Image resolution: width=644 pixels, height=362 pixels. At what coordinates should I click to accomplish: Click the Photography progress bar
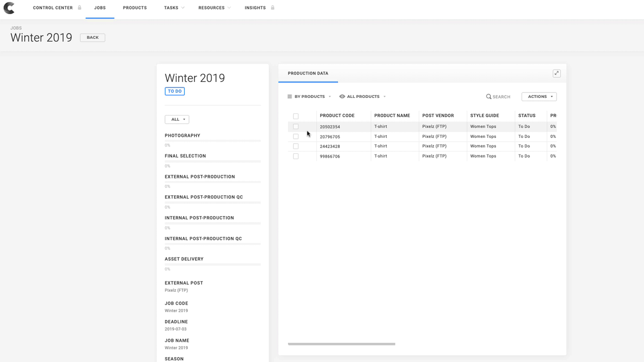pos(212,141)
